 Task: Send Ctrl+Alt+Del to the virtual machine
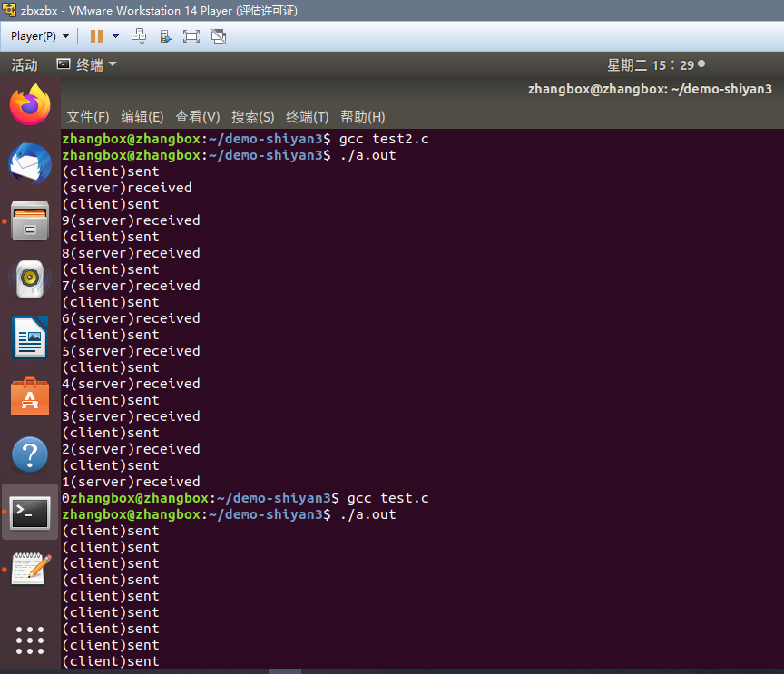[x=139, y=36]
